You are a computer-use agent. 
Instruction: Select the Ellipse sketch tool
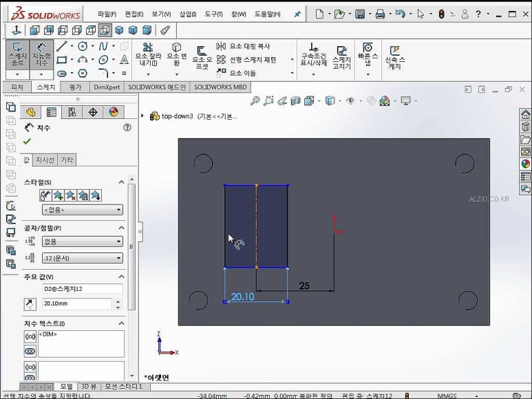click(x=103, y=60)
